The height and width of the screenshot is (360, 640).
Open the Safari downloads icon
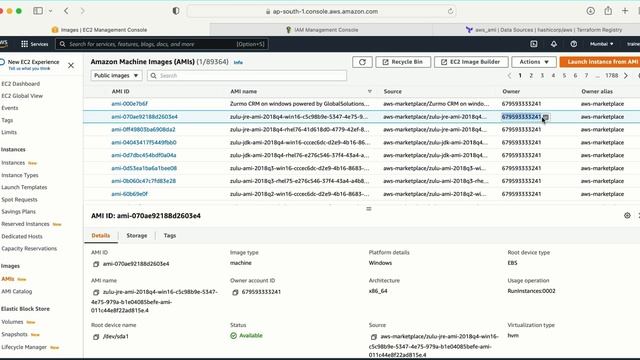point(590,11)
